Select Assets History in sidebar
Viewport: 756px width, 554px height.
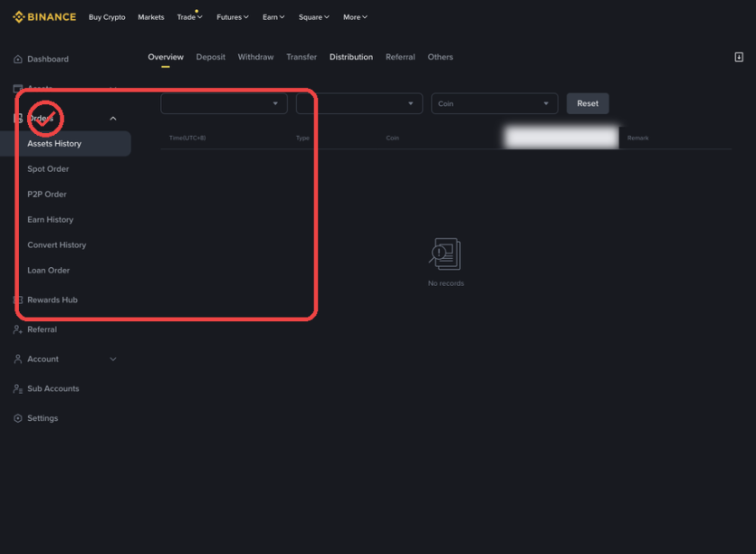(65, 144)
